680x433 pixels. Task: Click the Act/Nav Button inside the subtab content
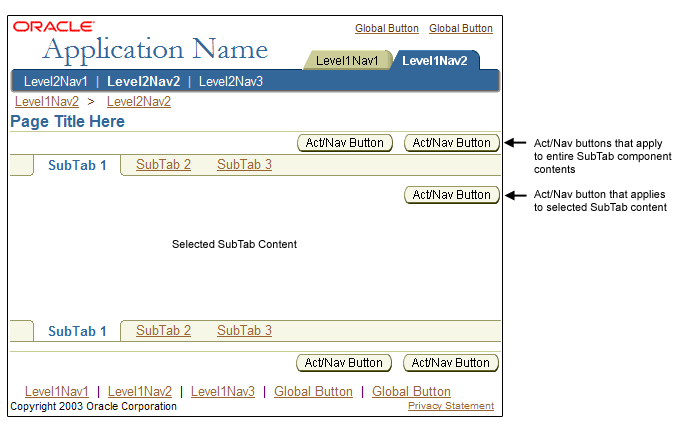click(452, 195)
